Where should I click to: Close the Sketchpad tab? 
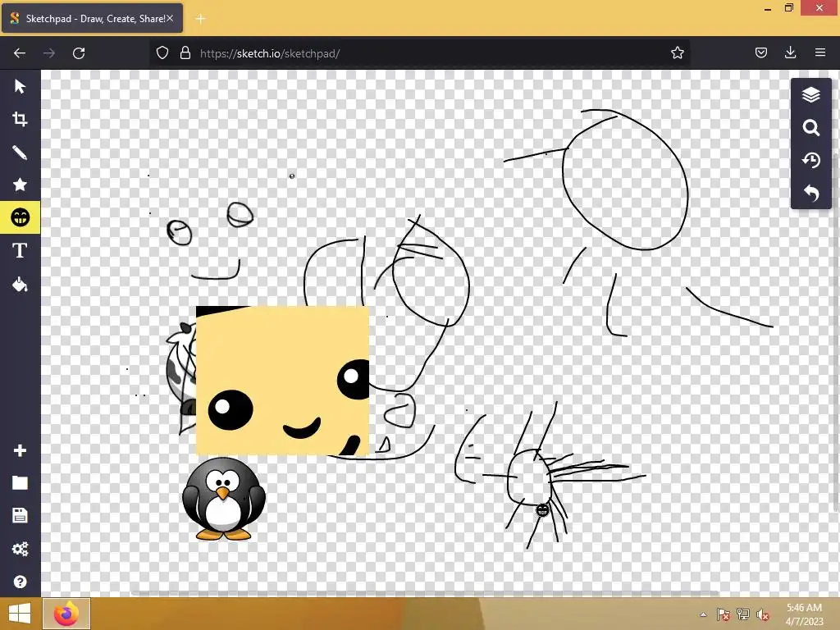click(170, 18)
